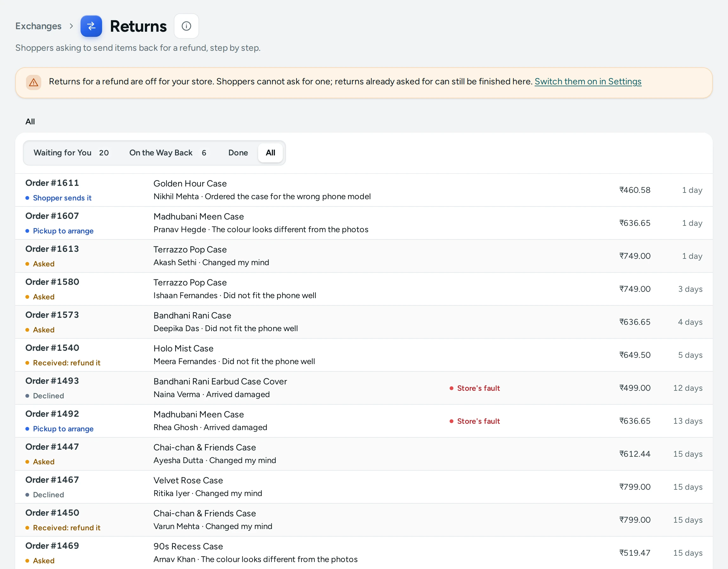Click the ₹519.47 amount
The width and height of the screenshot is (728, 569).
(635, 553)
